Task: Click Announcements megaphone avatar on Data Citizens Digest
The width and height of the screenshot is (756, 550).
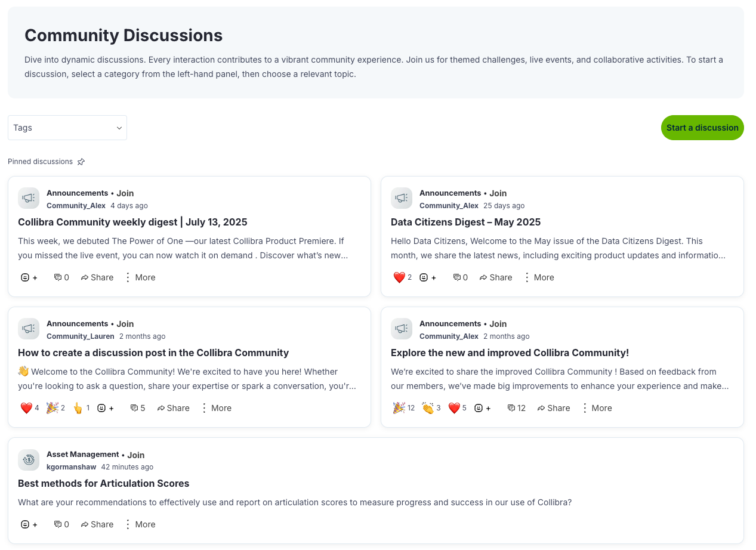Action: 402,199
